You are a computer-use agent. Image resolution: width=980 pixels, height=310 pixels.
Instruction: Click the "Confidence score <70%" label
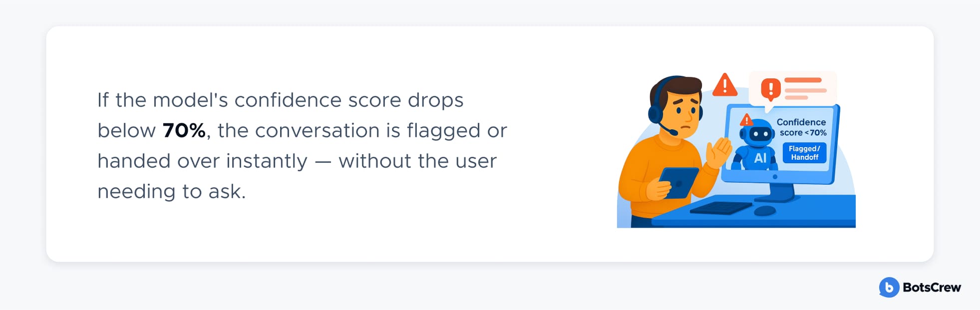801,127
